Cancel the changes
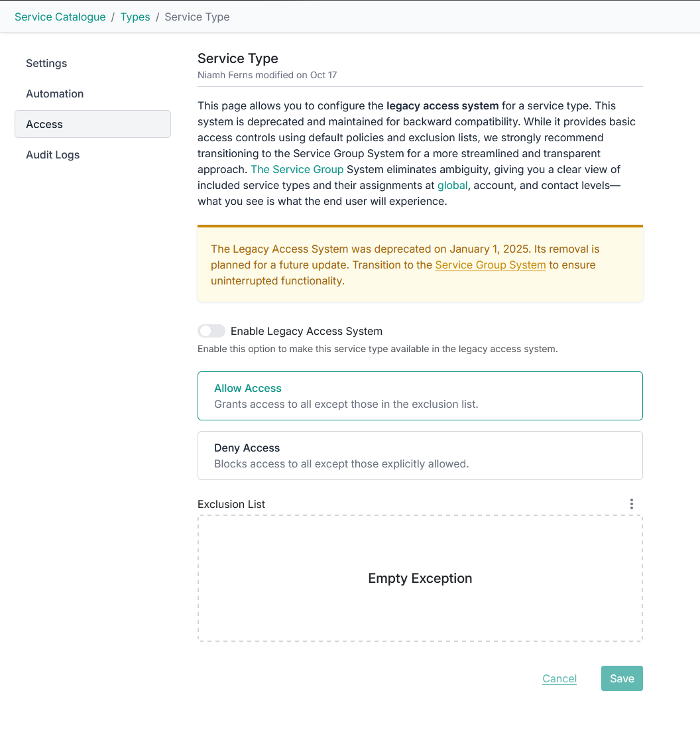Viewport: 700px width, 742px height. 559,678
